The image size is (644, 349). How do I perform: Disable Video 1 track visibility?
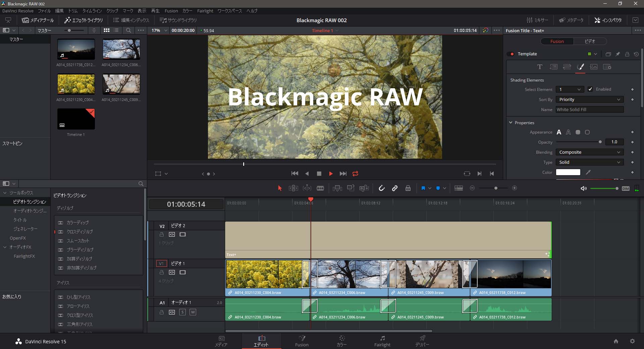pyautogui.click(x=182, y=272)
